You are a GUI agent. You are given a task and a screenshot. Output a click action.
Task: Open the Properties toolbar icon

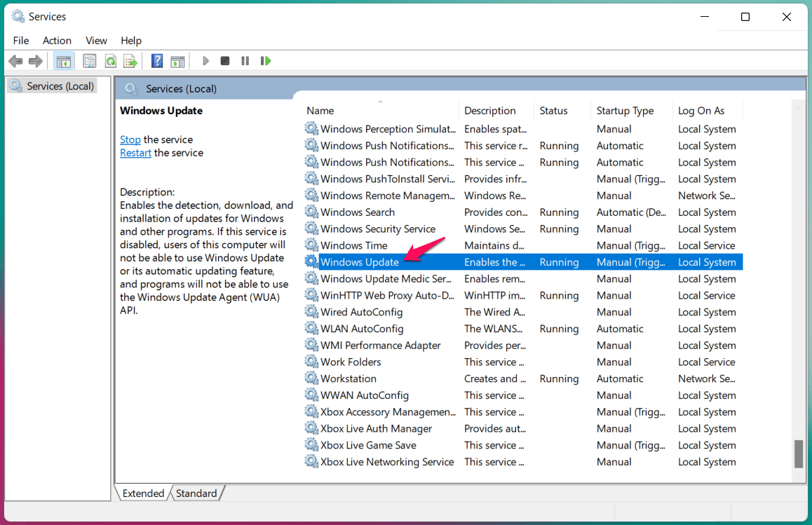(89, 61)
